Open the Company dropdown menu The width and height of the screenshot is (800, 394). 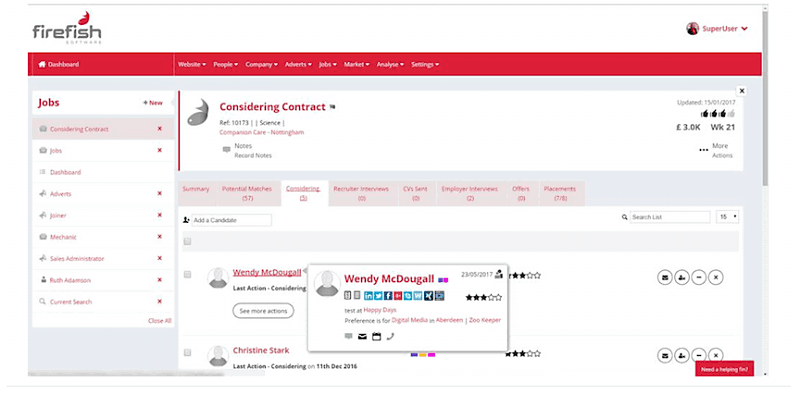261,65
